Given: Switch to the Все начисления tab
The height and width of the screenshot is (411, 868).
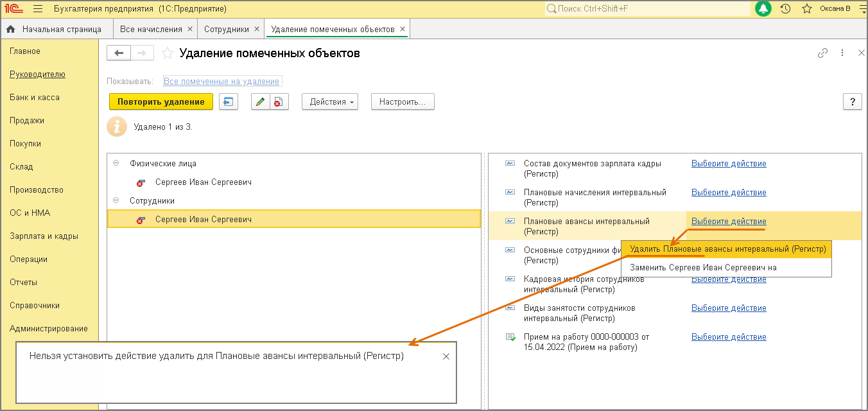Looking at the screenshot, I should [151, 29].
